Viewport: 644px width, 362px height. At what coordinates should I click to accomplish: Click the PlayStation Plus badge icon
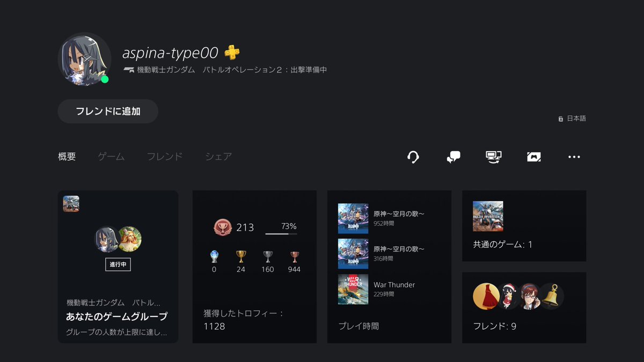click(x=232, y=53)
